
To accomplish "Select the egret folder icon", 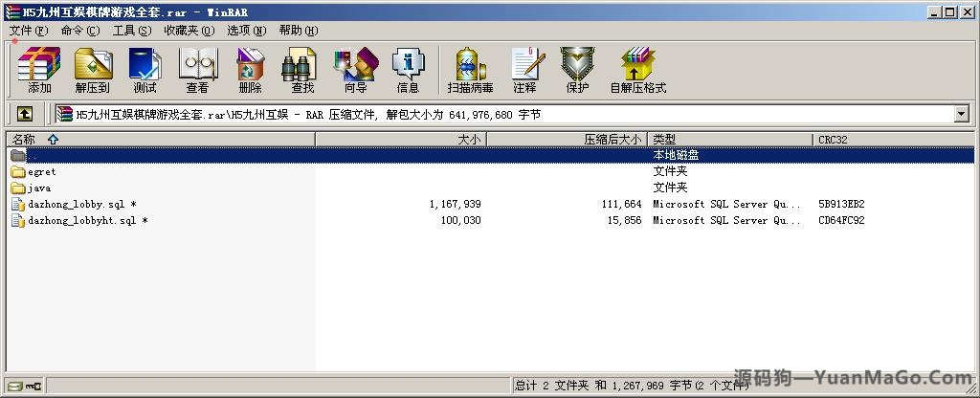I will pos(18,172).
